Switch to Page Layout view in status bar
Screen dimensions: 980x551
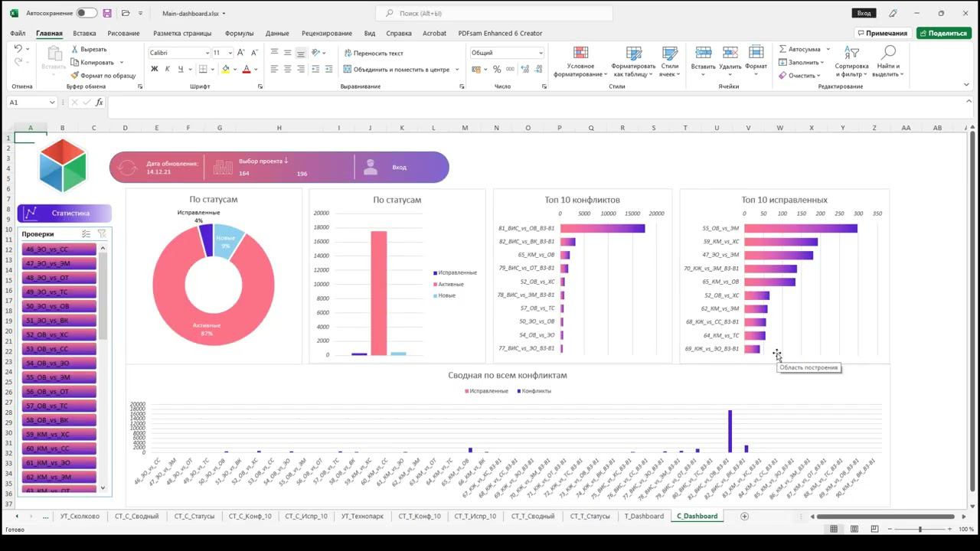854,530
